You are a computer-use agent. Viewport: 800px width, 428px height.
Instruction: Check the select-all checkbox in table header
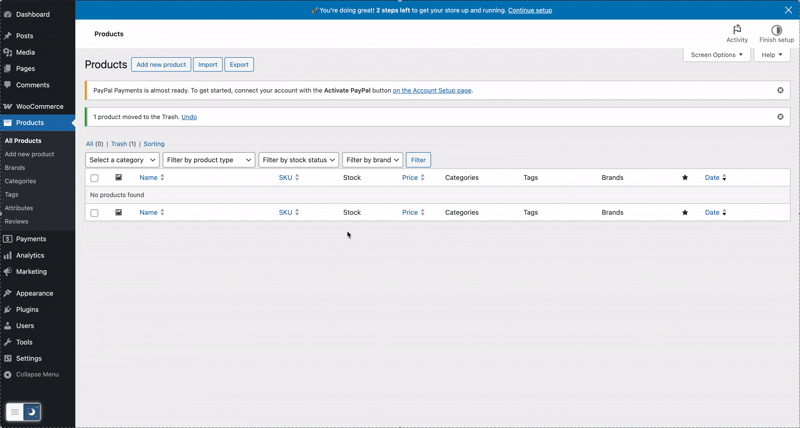click(x=95, y=178)
